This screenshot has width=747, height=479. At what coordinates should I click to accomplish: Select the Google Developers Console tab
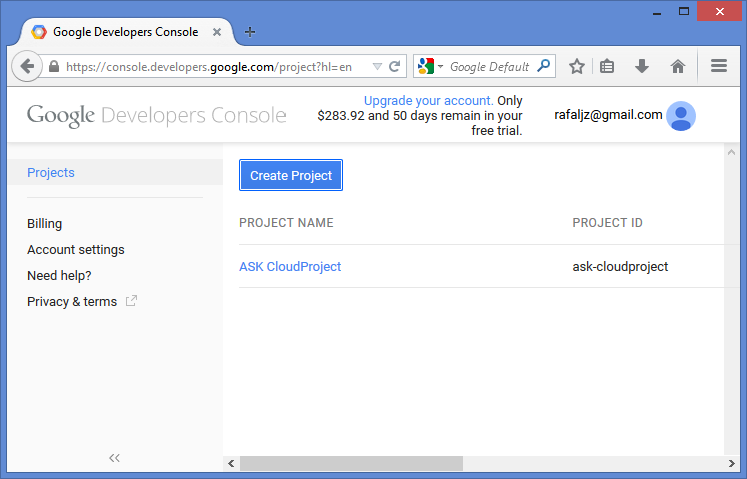[x=126, y=32]
